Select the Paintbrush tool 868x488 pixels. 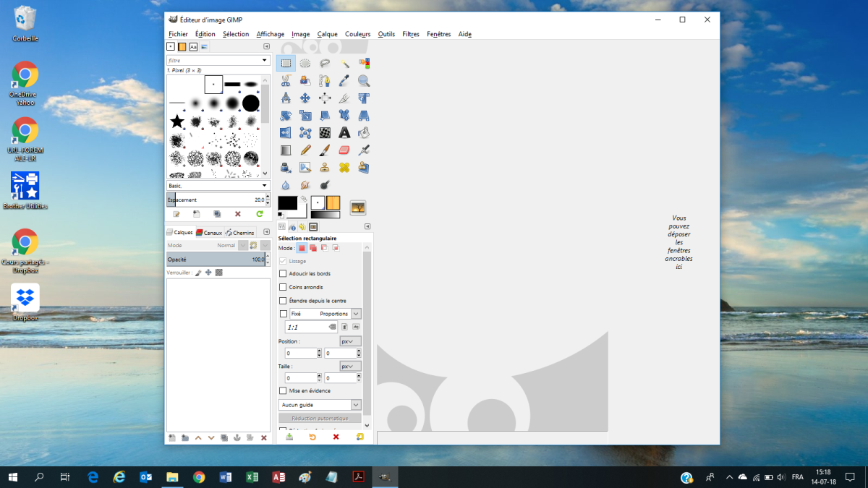coord(325,150)
